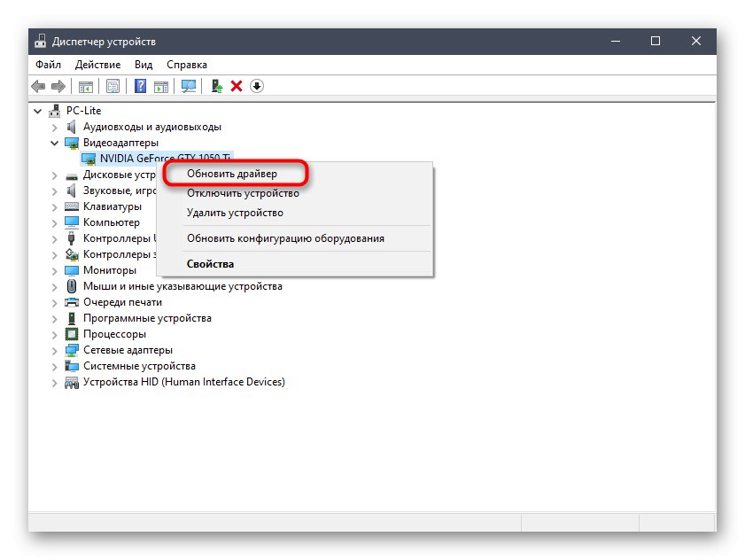Select the Компьютер label
Screen dimensions: 745x560
[112, 222]
